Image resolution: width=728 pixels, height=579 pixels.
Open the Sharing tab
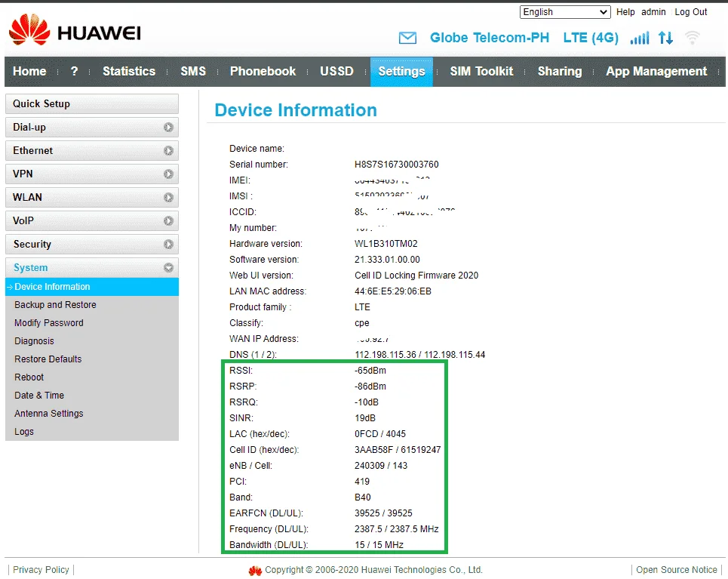[x=560, y=72]
